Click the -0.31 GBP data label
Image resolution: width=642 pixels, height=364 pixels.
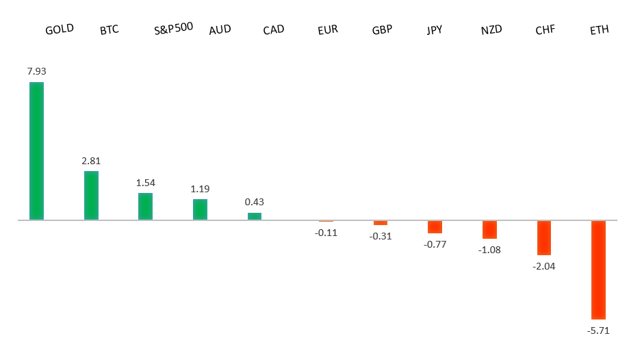click(x=381, y=236)
